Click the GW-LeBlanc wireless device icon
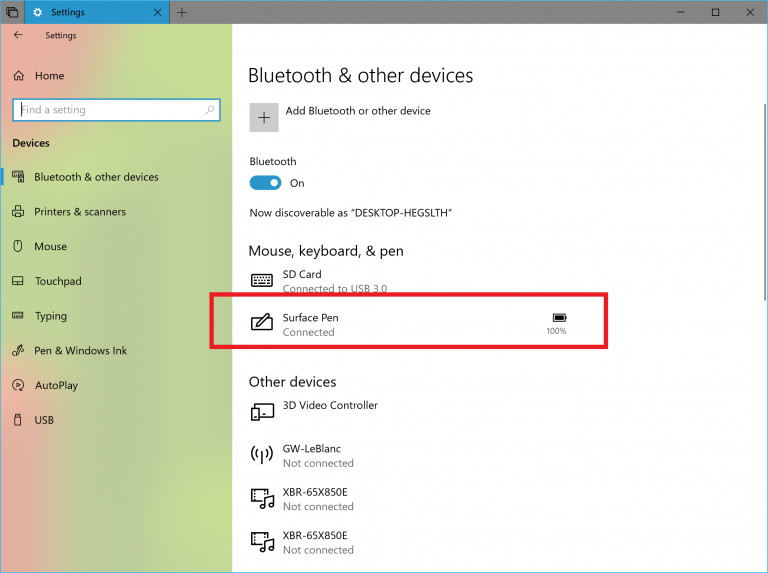The image size is (768, 573). 262,454
